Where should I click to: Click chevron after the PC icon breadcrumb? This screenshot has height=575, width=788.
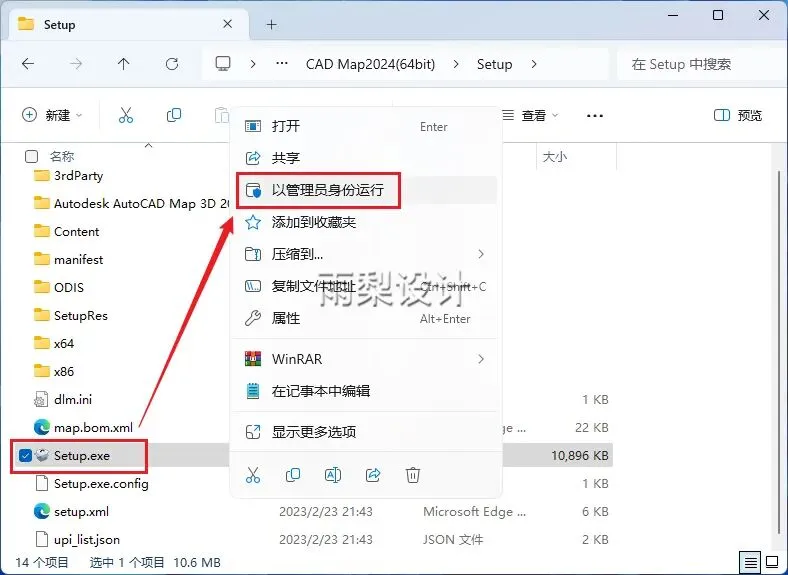pyautogui.click(x=253, y=64)
